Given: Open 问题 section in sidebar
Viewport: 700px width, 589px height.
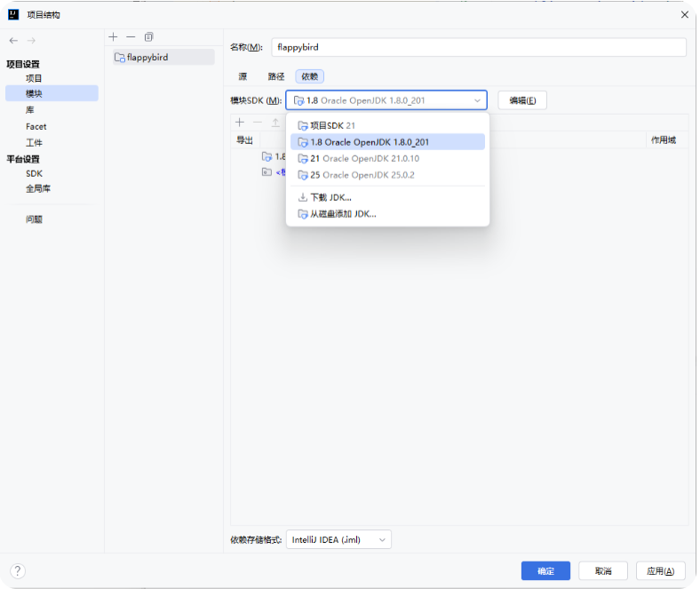Looking at the screenshot, I should pyautogui.click(x=34, y=219).
